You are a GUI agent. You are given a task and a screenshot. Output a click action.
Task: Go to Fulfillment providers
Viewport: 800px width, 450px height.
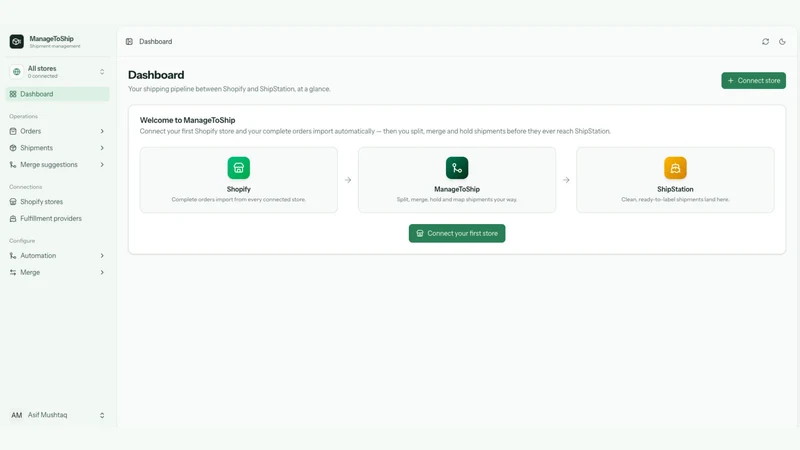(x=58, y=218)
